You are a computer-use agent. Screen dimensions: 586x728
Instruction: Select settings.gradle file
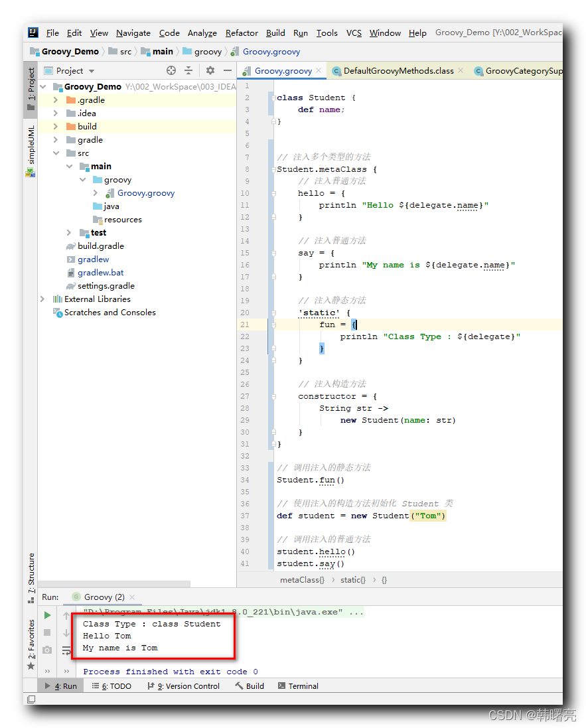(x=106, y=286)
